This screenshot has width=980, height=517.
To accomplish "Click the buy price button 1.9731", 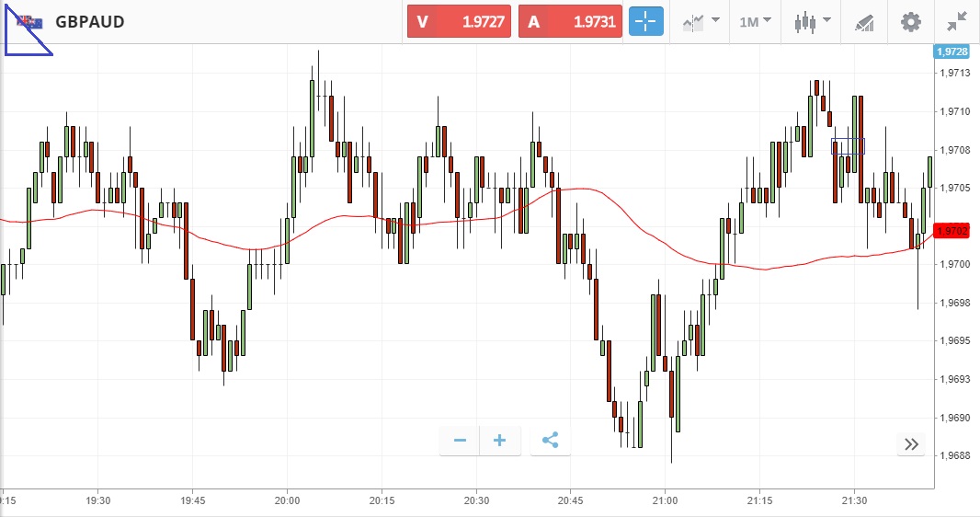I will pyautogui.click(x=570, y=22).
